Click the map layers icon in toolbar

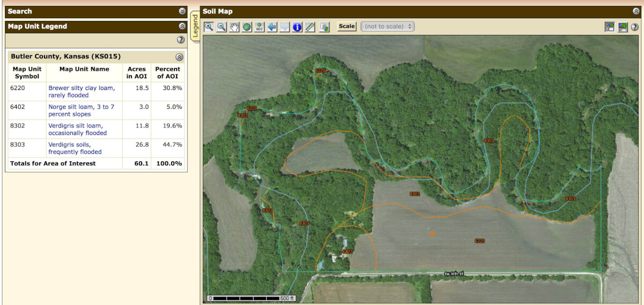click(x=324, y=27)
